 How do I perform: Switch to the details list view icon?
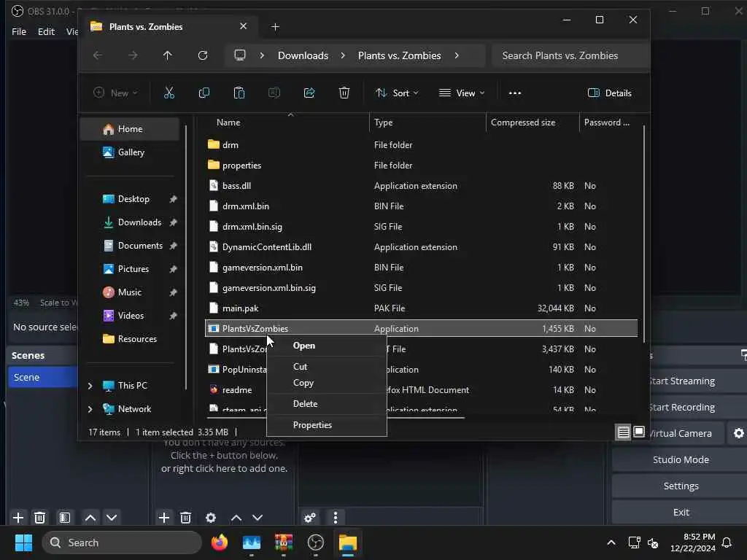tap(623, 432)
